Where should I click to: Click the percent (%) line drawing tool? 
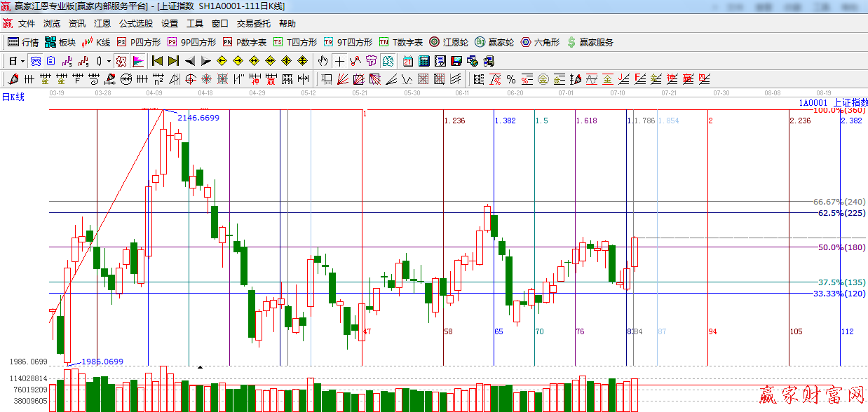tap(511, 79)
